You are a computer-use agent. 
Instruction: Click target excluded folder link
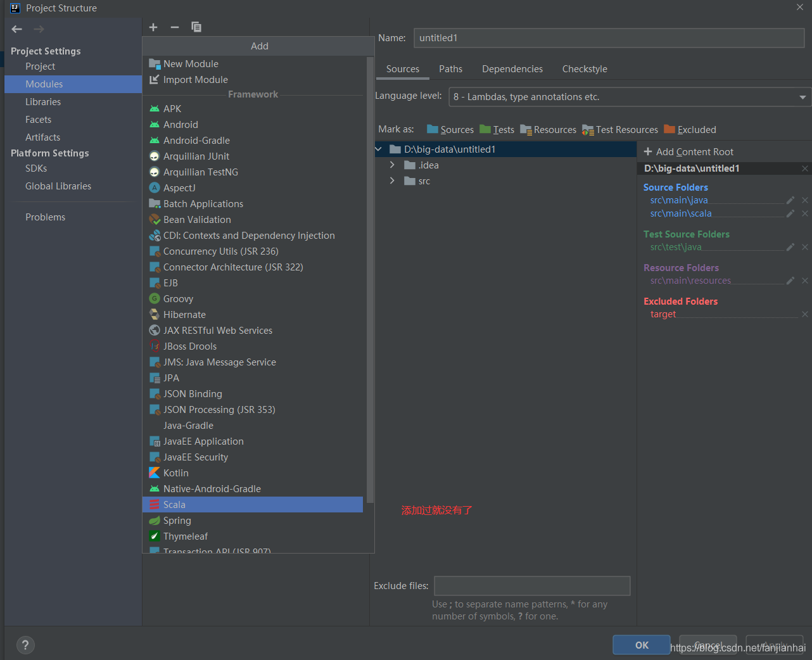click(663, 314)
